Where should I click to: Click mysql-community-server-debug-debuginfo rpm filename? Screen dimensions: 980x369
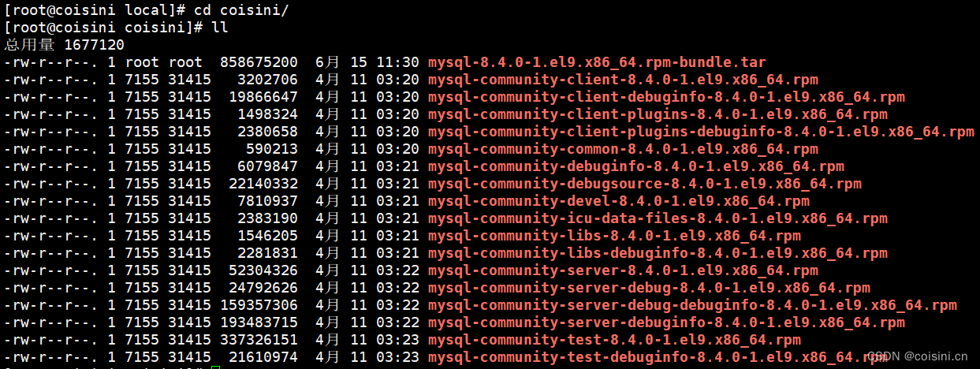click(x=692, y=305)
